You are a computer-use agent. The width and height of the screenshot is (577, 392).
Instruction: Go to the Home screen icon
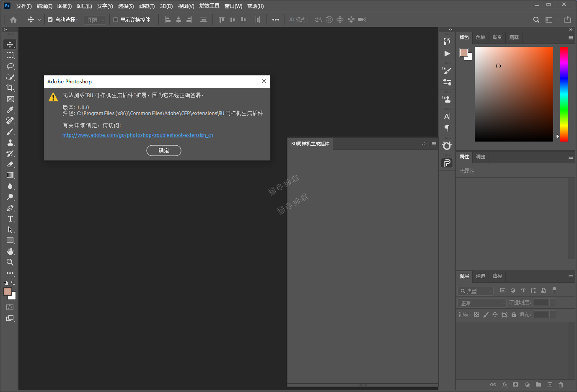pyautogui.click(x=13, y=20)
